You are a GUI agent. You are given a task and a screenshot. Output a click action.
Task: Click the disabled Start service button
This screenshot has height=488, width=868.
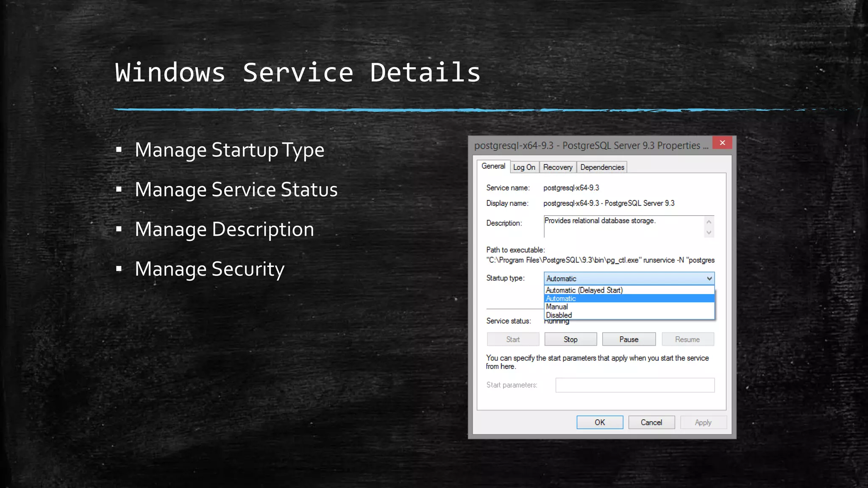(x=513, y=339)
